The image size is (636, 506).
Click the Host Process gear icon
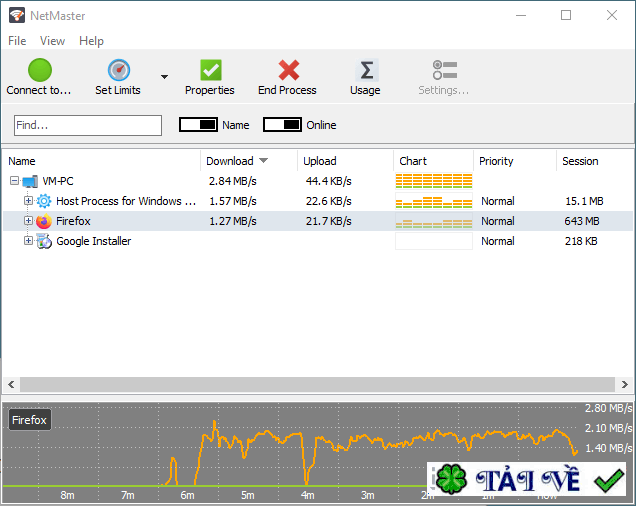point(44,201)
